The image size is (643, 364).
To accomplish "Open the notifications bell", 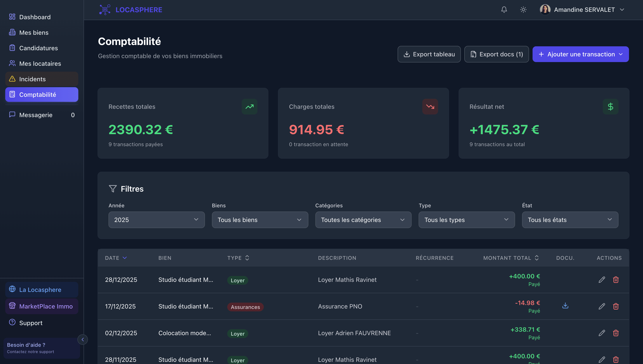I will coord(504,10).
